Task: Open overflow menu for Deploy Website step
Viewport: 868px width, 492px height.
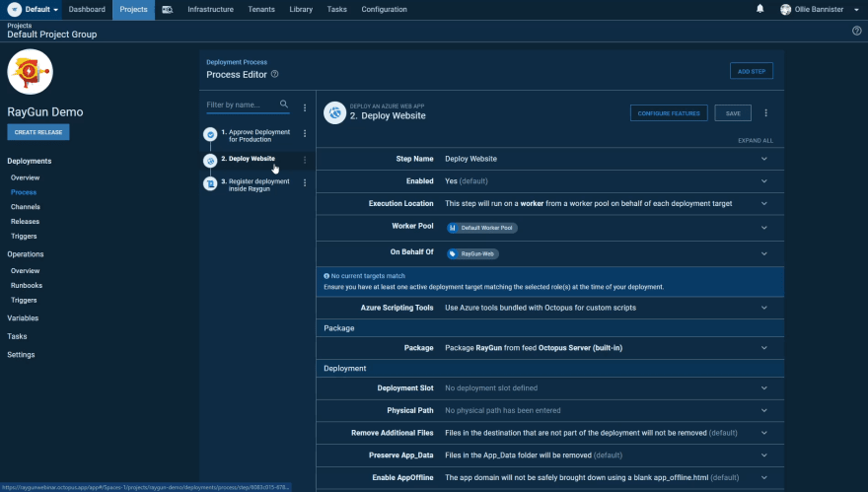Action: point(305,160)
